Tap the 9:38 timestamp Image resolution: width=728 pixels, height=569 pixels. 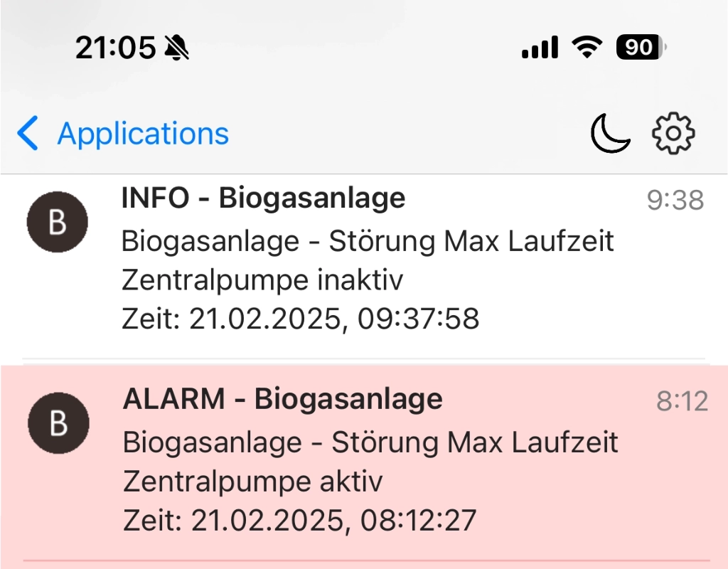tap(675, 201)
